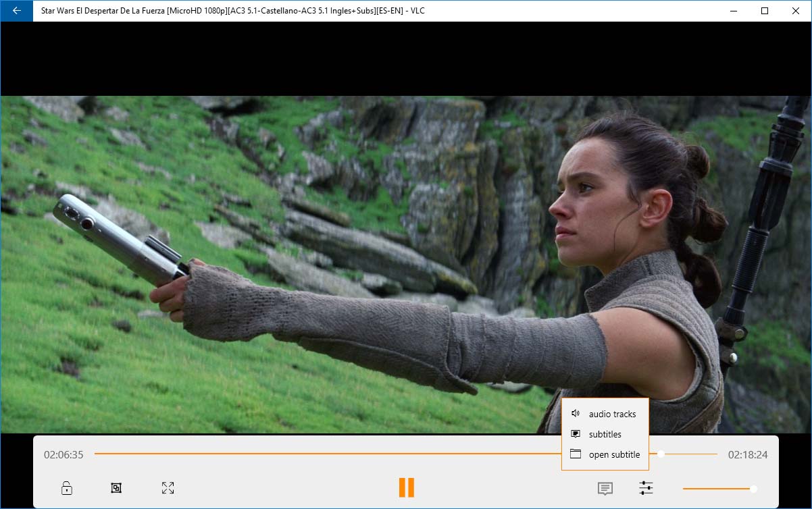The image size is (812, 509).
Task: Choose subtitles in the popup menu
Action: 605,434
